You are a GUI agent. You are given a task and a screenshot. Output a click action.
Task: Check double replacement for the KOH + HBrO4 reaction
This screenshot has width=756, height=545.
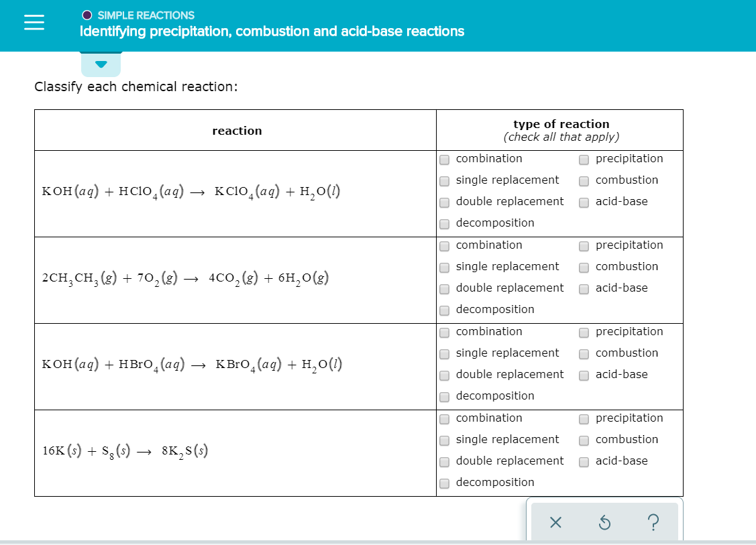tap(444, 375)
